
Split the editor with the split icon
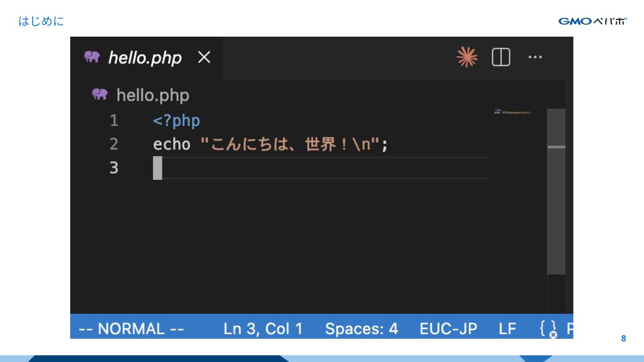pyautogui.click(x=501, y=57)
